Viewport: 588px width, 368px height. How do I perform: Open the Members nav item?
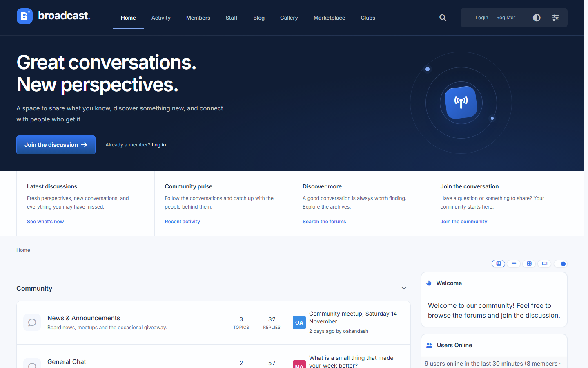198,18
